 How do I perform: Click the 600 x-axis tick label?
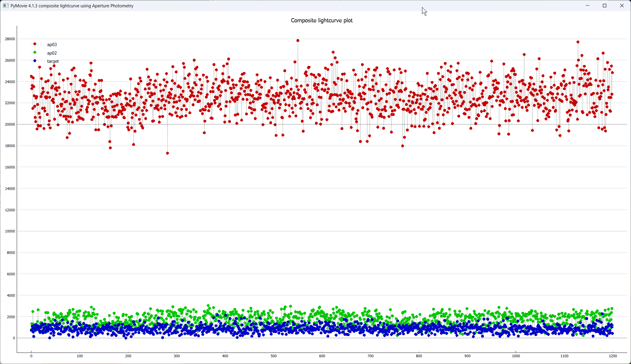coord(322,356)
